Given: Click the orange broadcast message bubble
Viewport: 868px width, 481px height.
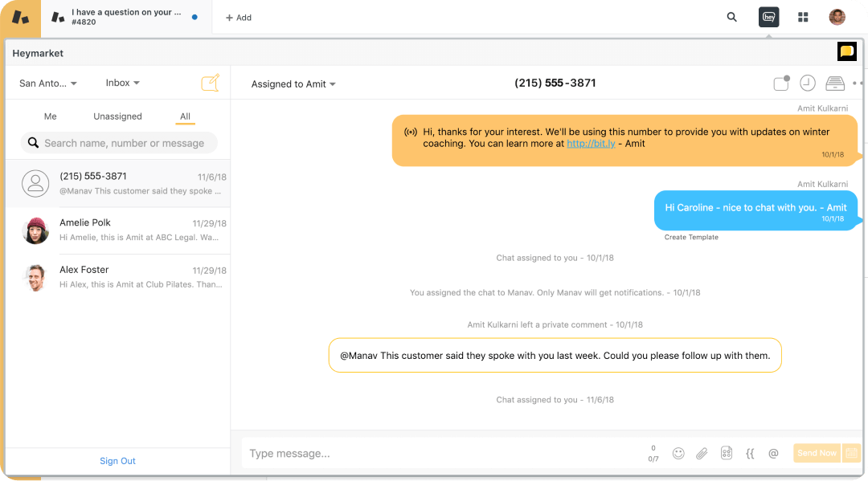Looking at the screenshot, I should (625, 141).
